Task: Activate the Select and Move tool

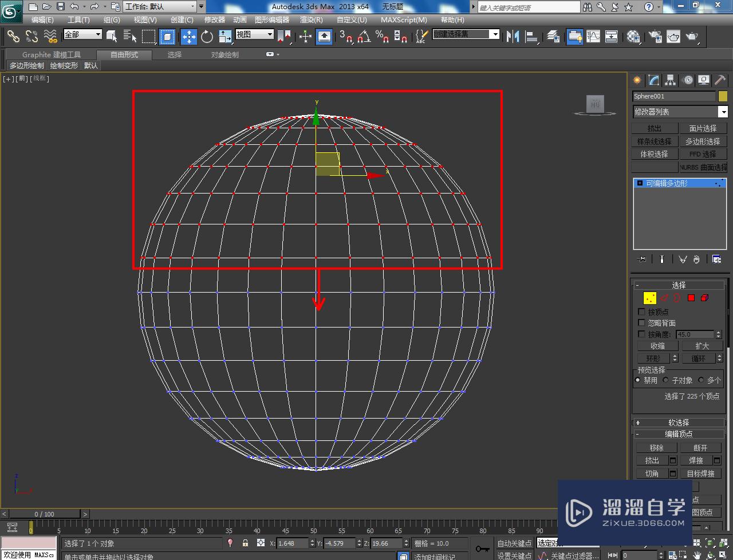Action: [188, 37]
